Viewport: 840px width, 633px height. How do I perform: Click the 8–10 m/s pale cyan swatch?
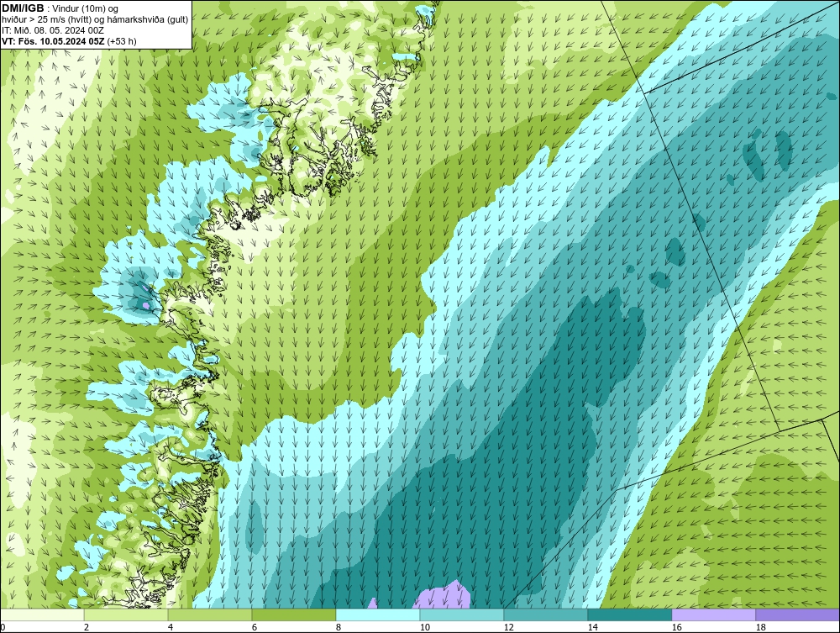pos(378,615)
